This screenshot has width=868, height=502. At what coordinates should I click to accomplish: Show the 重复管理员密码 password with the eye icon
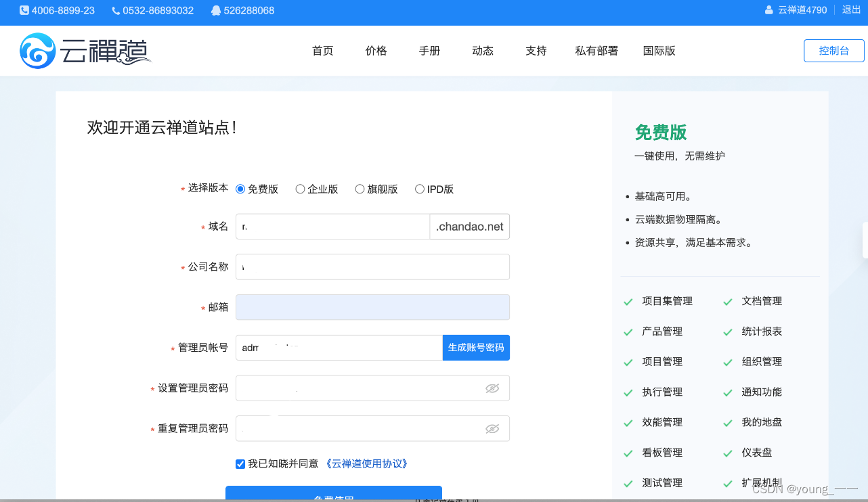tap(492, 429)
